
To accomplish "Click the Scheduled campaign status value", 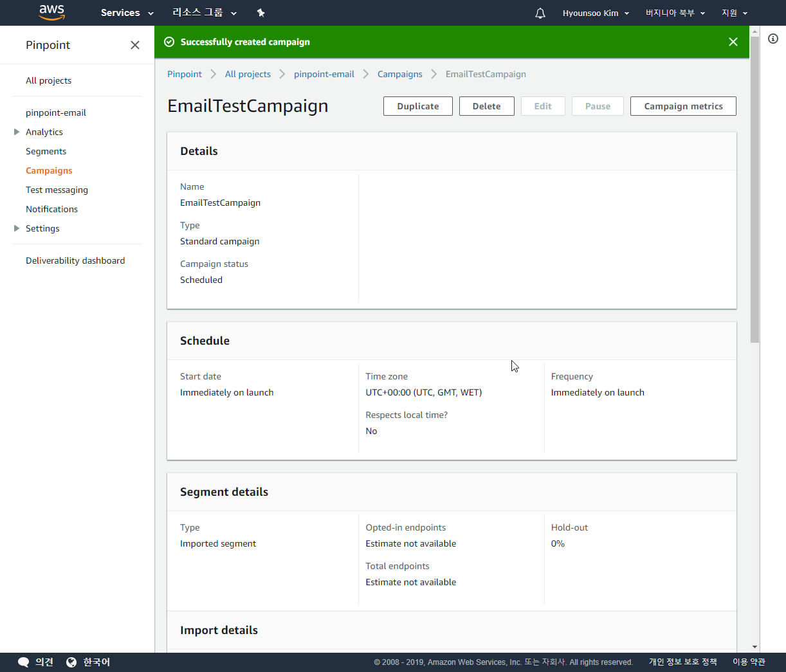I will point(201,280).
